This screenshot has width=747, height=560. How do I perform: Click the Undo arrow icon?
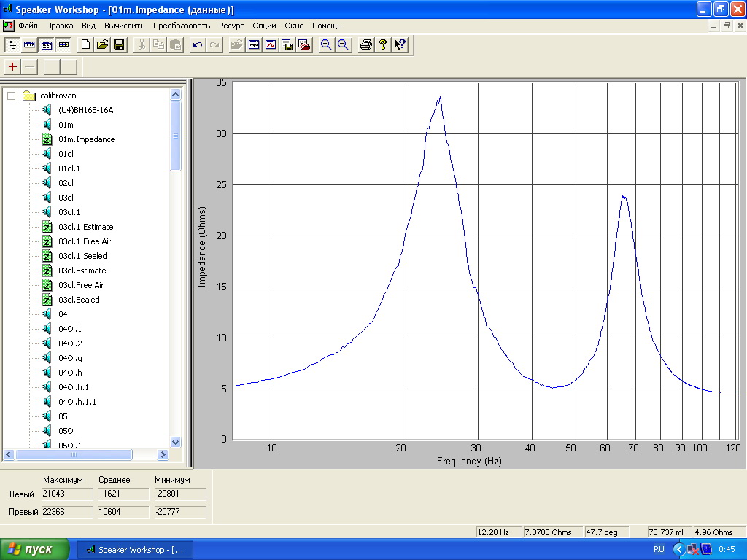(x=198, y=45)
